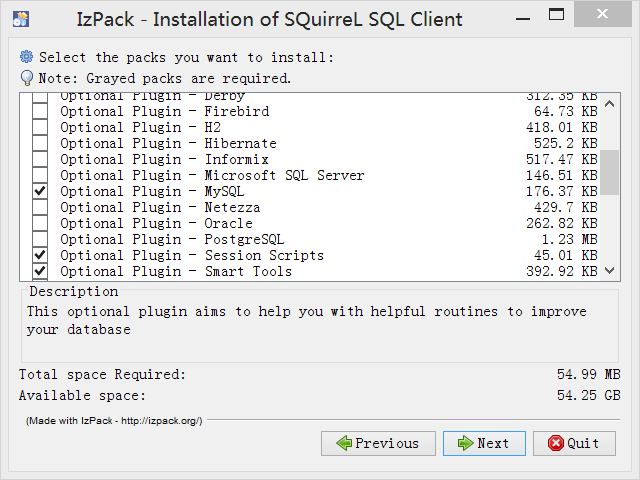Click the 'Made with IzPack' footer text
This screenshot has width=640, height=480.
[114, 421]
